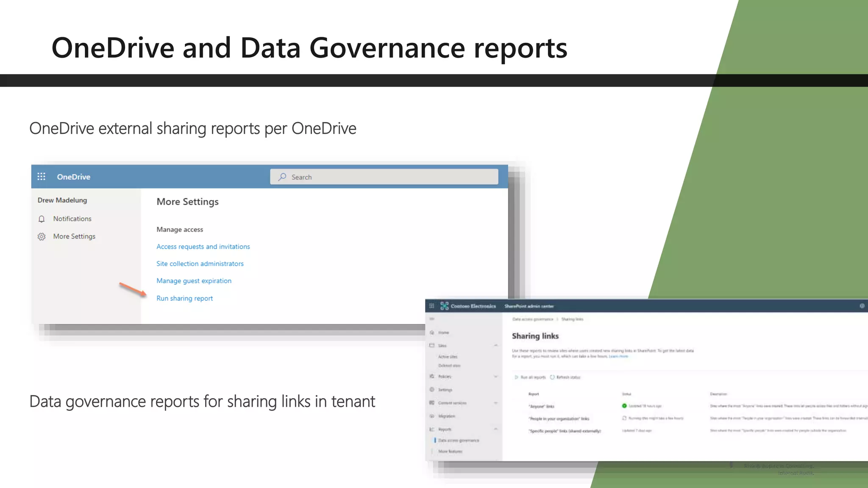Screen dimensions: 868x488
Task: Click the Status column header
Action: 626,394
